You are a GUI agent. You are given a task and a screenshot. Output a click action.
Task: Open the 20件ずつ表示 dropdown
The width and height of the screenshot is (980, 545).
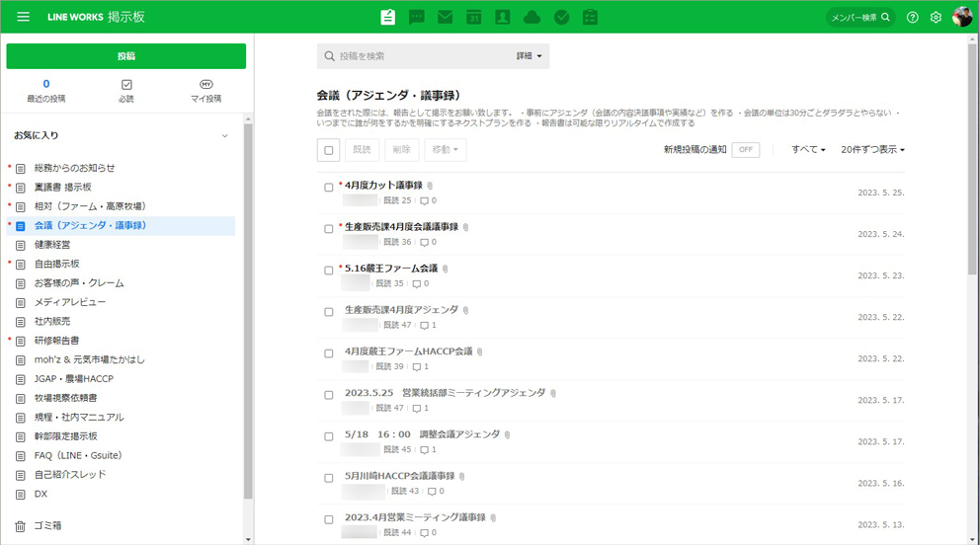pyautogui.click(x=872, y=150)
